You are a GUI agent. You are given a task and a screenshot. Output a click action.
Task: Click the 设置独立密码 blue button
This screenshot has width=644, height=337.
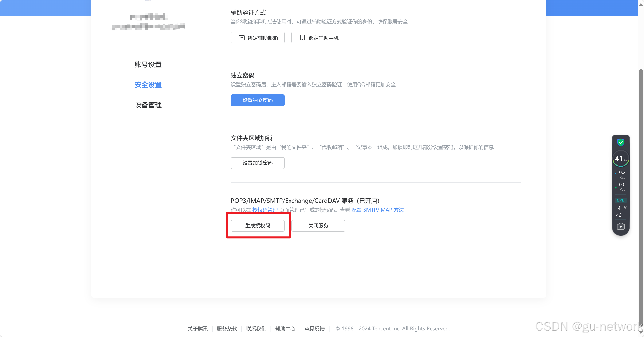(x=258, y=100)
